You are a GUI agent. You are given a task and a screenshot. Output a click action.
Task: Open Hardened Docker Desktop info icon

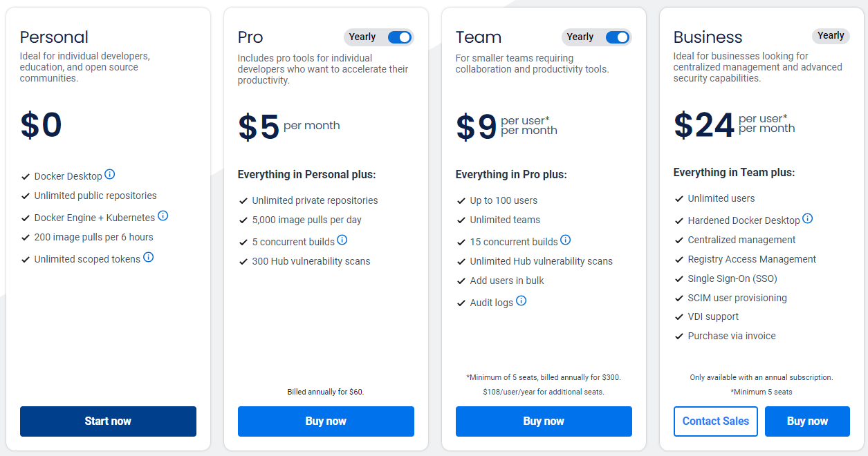pyautogui.click(x=808, y=219)
